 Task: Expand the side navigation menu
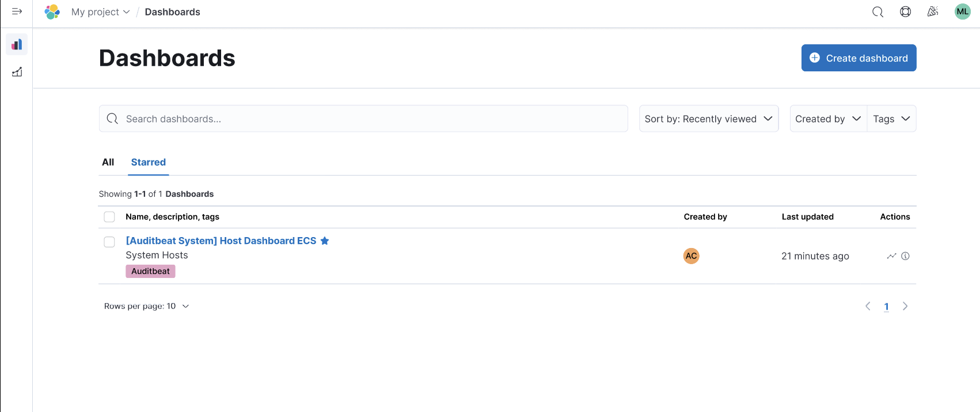point(17,12)
